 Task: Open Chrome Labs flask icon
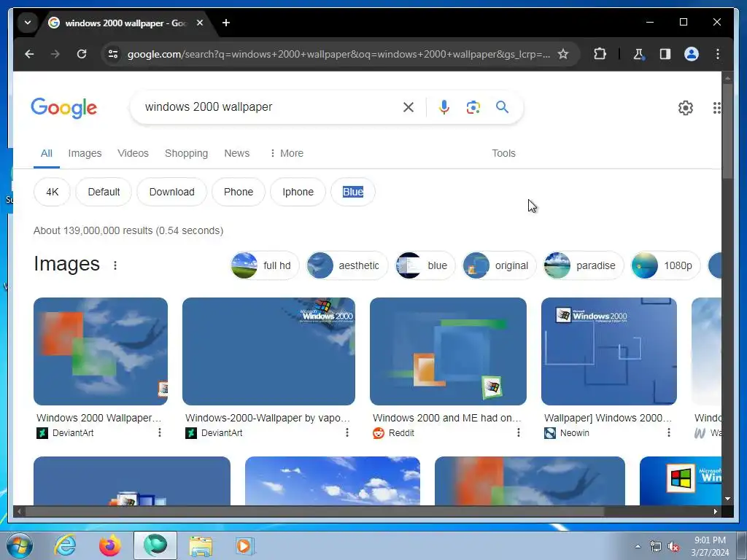638,54
